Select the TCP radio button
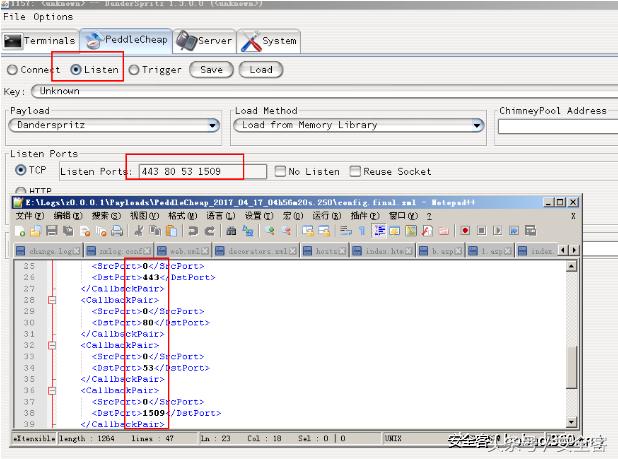Image resolution: width=618 pixels, height=459 pixels. [x=20, y=170]
